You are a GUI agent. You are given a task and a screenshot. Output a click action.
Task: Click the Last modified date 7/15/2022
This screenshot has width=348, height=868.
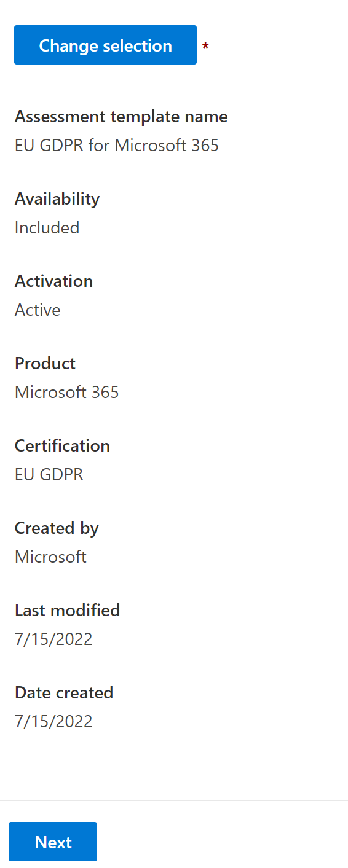[53, 639]
